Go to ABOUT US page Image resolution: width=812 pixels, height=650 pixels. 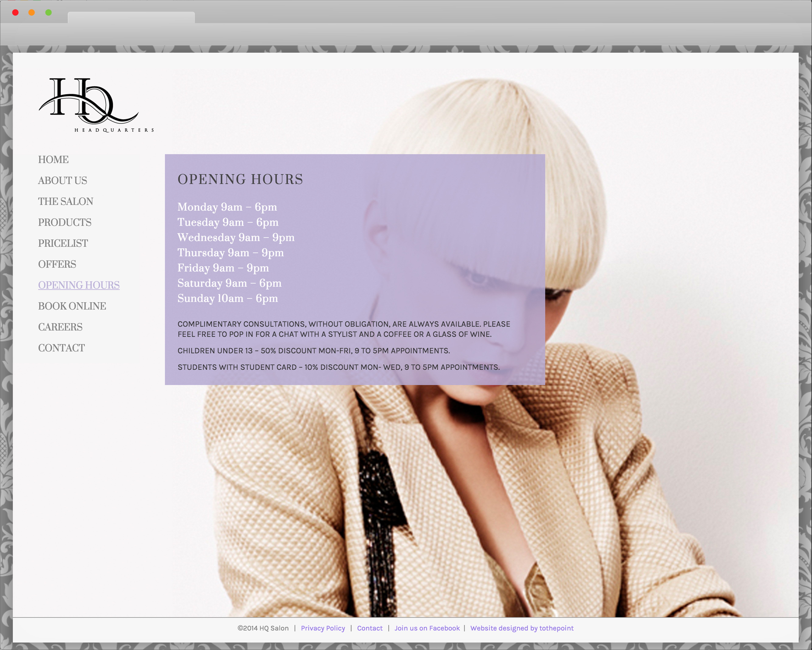coord(63,181)
